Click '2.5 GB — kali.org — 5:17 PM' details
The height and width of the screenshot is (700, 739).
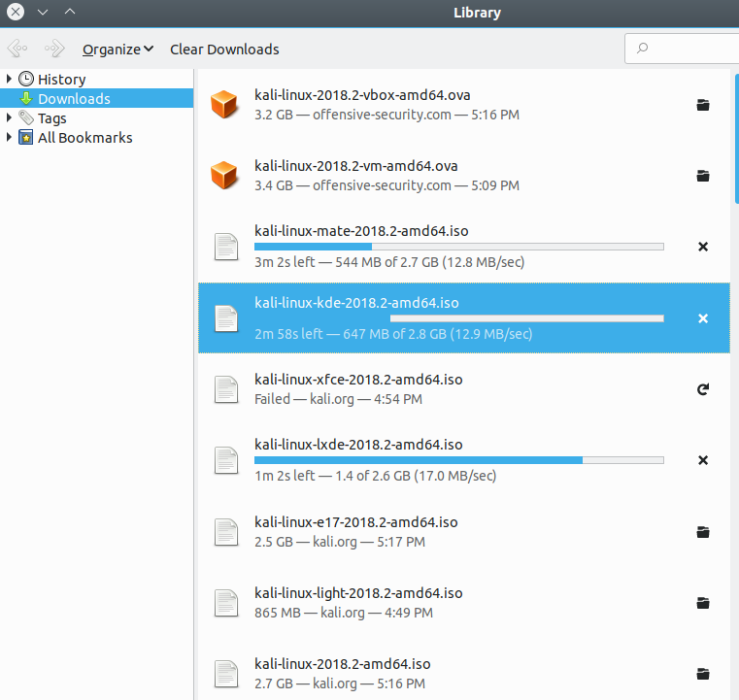point(339,542)
